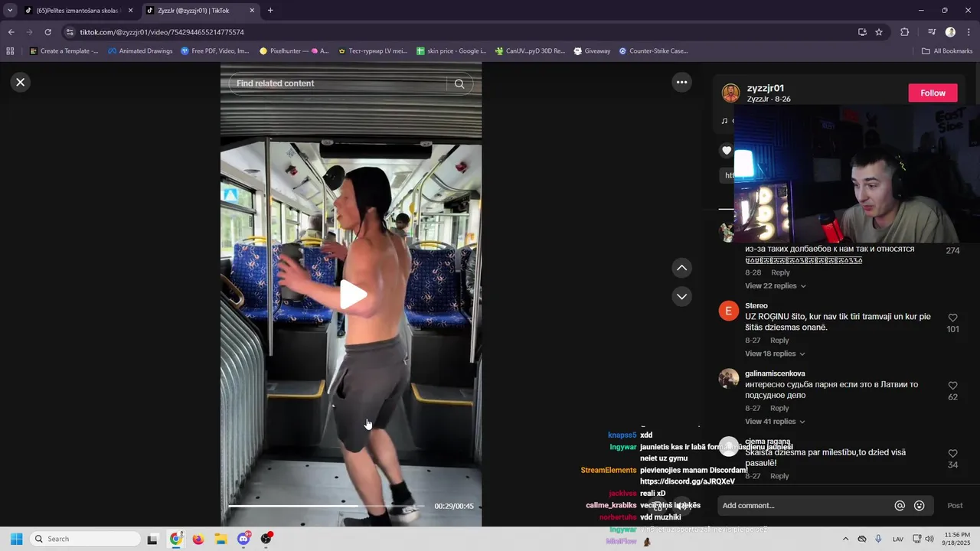Screen dimensions: 980x551
Task: Like the comment by Stereo
Action: 952,318
